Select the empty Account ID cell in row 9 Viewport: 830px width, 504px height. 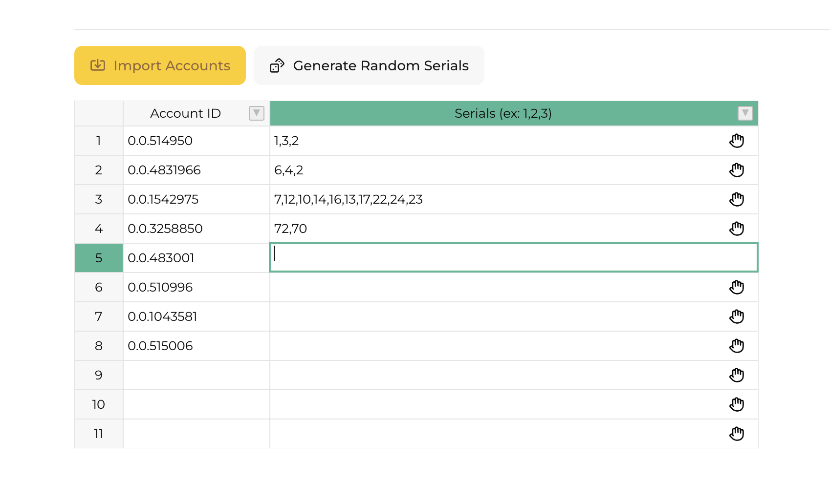click(196, 375)
